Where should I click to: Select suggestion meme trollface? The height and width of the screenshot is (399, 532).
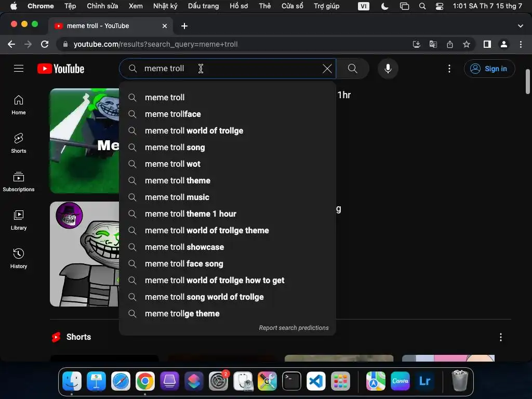(x=228, y=114)
